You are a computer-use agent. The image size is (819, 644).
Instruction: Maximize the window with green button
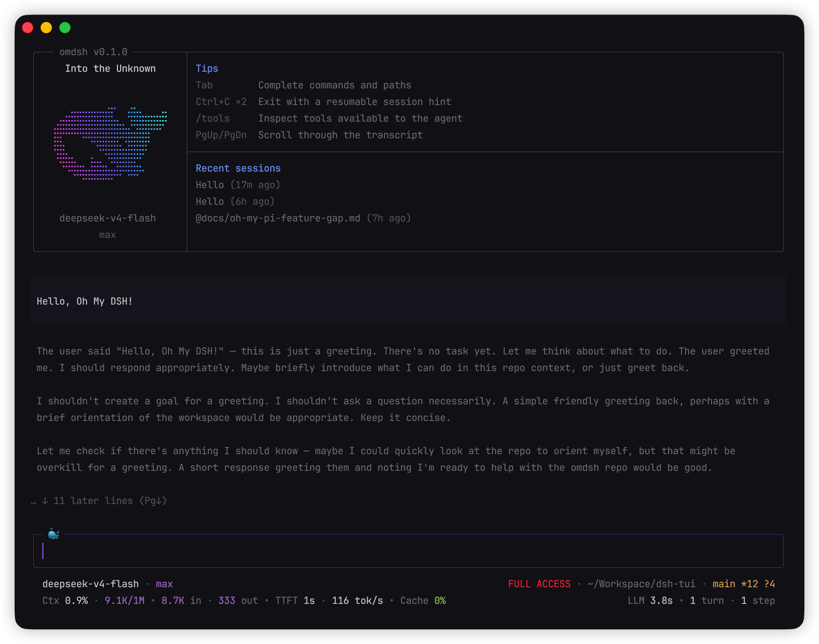coord(65,28)
